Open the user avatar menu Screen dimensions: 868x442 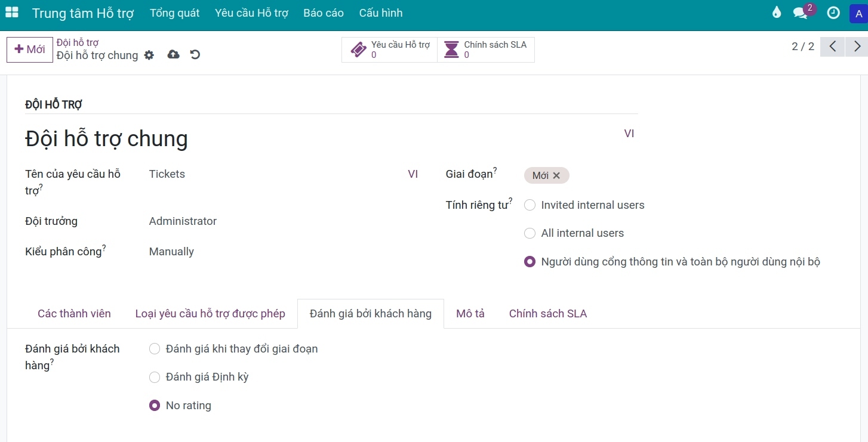coord(858,13)
